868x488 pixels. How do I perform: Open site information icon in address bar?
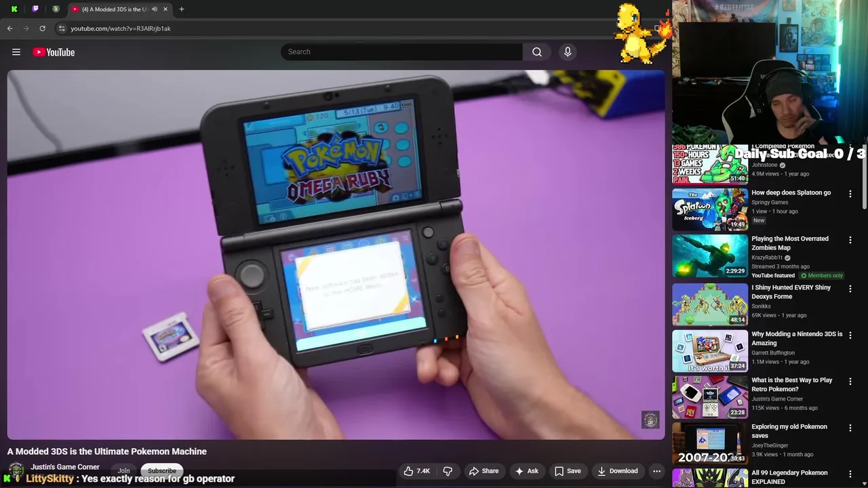[62, 28]
